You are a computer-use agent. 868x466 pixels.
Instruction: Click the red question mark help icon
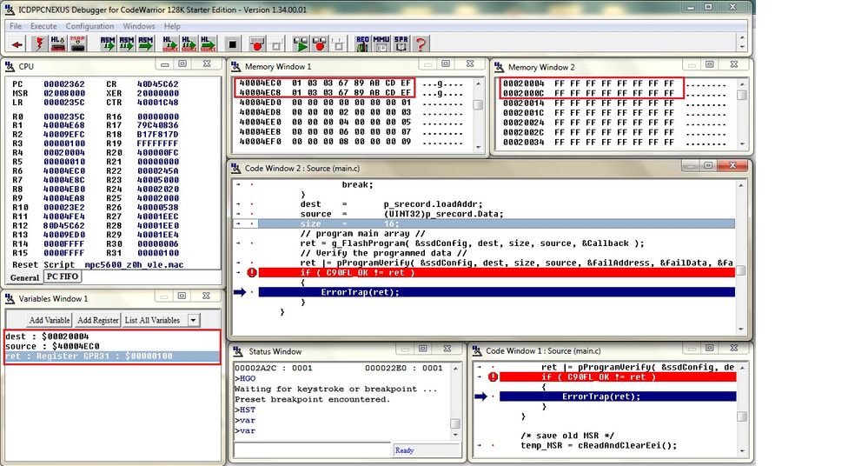point(421,43)
